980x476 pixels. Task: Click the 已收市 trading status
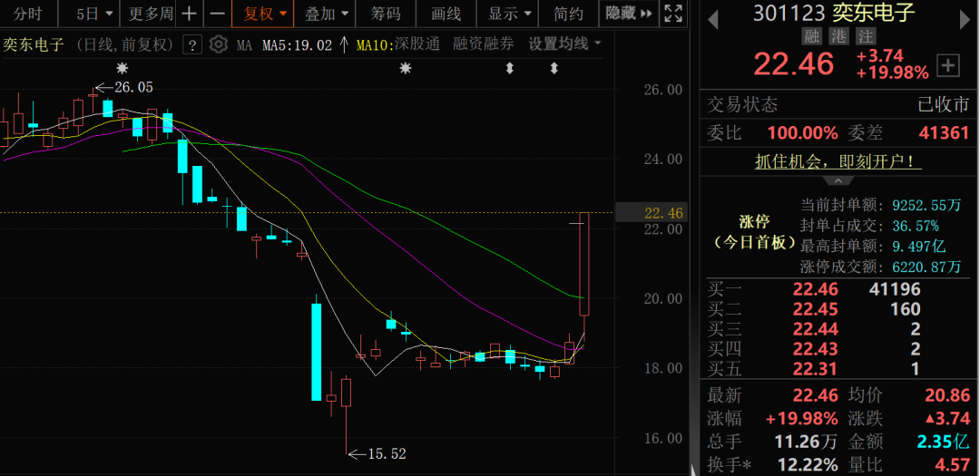pos(943,104)
